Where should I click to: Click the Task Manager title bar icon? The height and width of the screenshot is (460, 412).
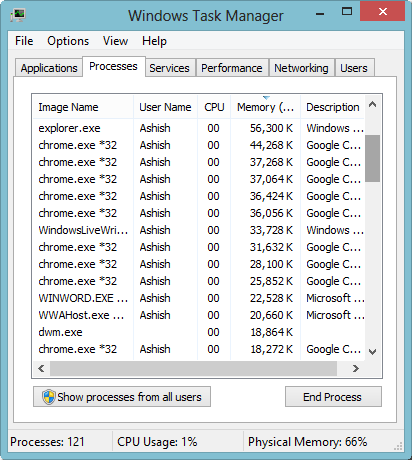click(18, 15)
